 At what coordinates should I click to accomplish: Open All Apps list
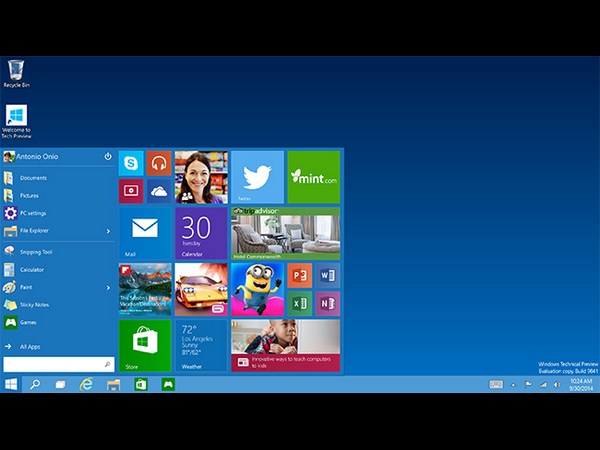coord(30,346)
